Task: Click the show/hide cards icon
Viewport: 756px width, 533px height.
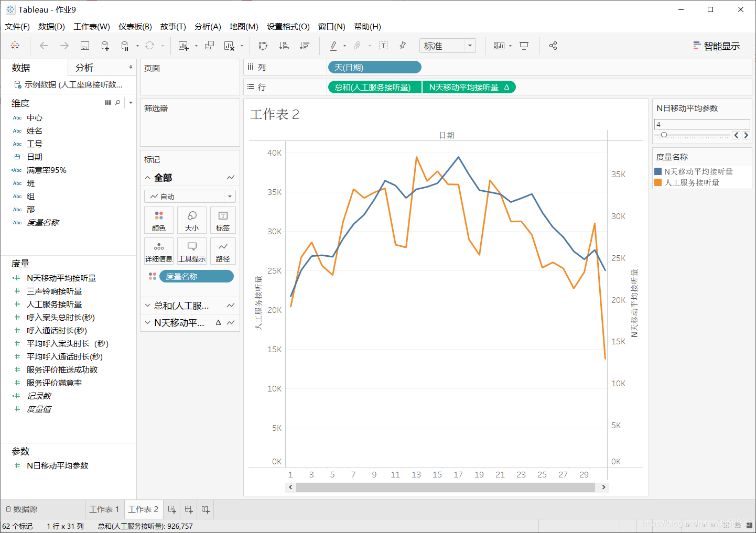Action: coord(499,46)
